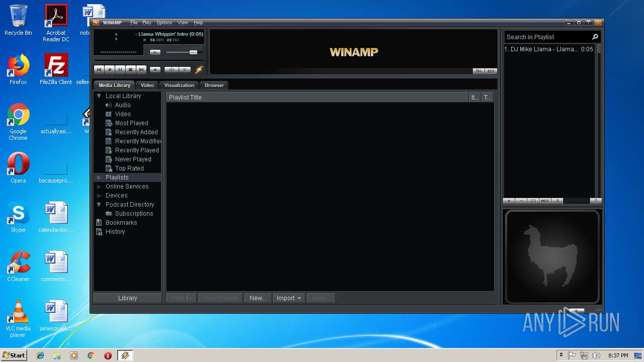
Task: Click the playlist Remove (−) button
Action: point(521,201)
